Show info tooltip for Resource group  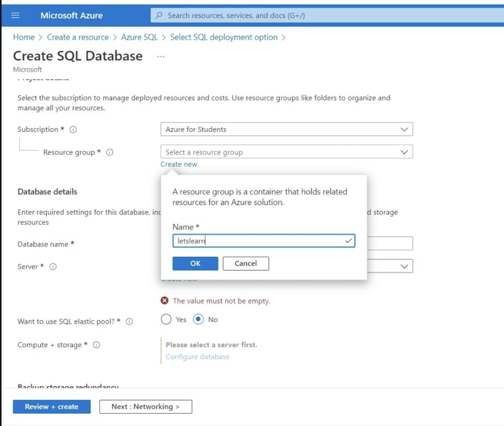[x=110, y=152]
